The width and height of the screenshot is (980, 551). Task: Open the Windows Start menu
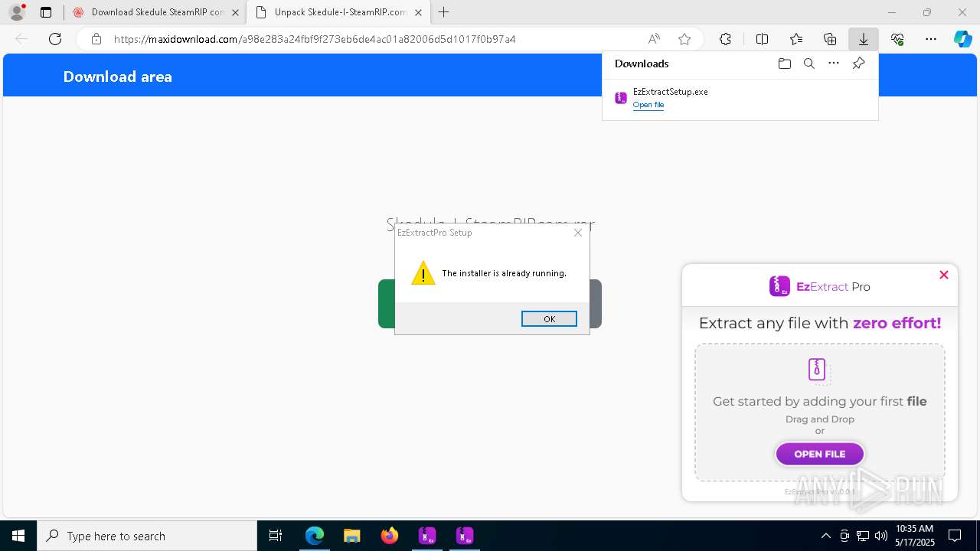click(18, 536)
